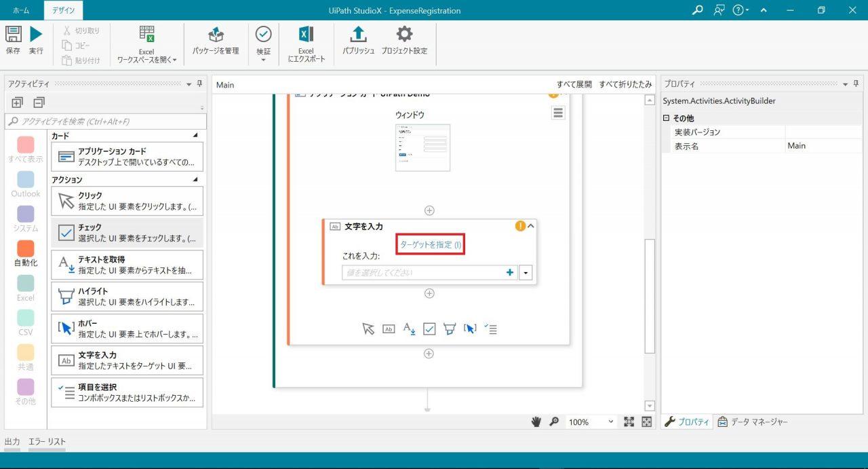Add a Hover activity from the card's quick icons
Viewport: 868px width, 469px height.
(470, 329)
